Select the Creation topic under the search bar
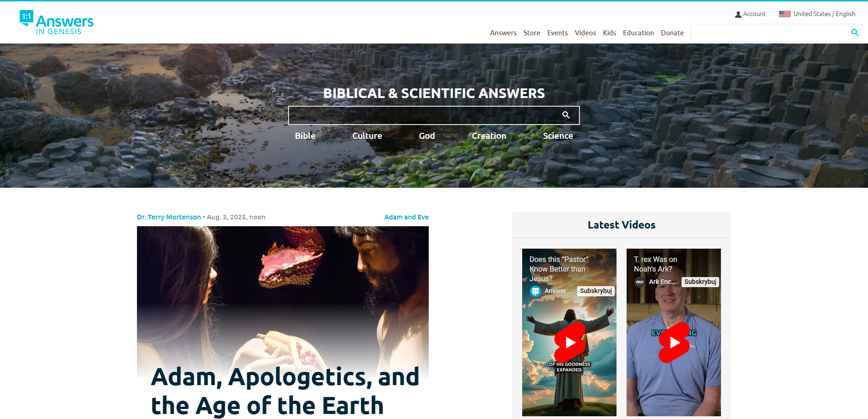868x419 pixels. click(x=489, y=136)
